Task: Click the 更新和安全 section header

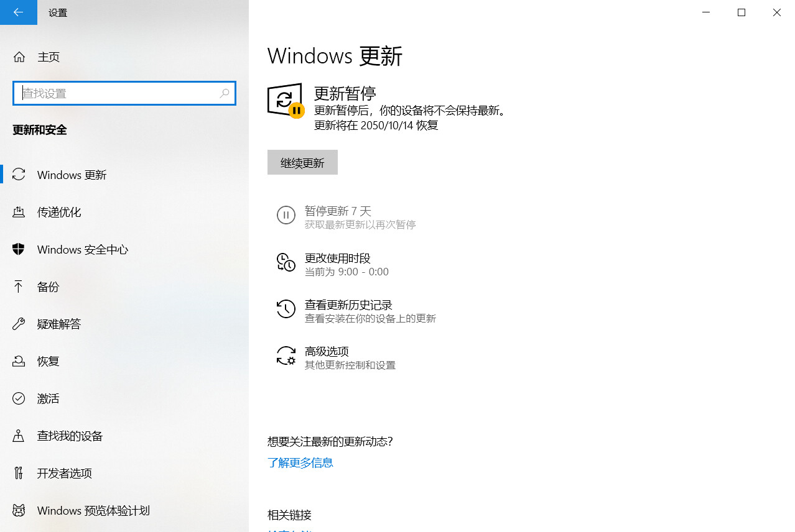Action: coord(40,130)
